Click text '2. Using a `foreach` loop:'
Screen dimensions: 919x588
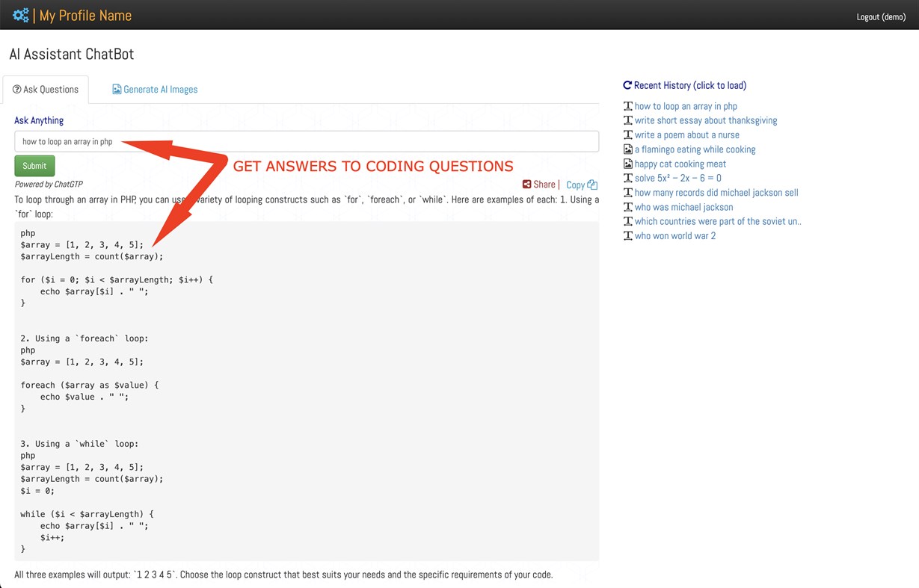(x=84, y=338)
